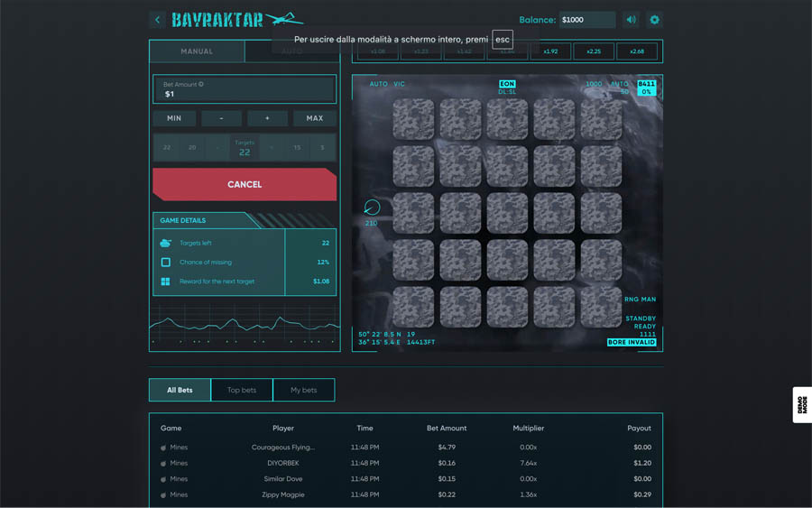The image size is (812, 508).
Task: Open the Top bets tab
Action: [x=242, y=390]
